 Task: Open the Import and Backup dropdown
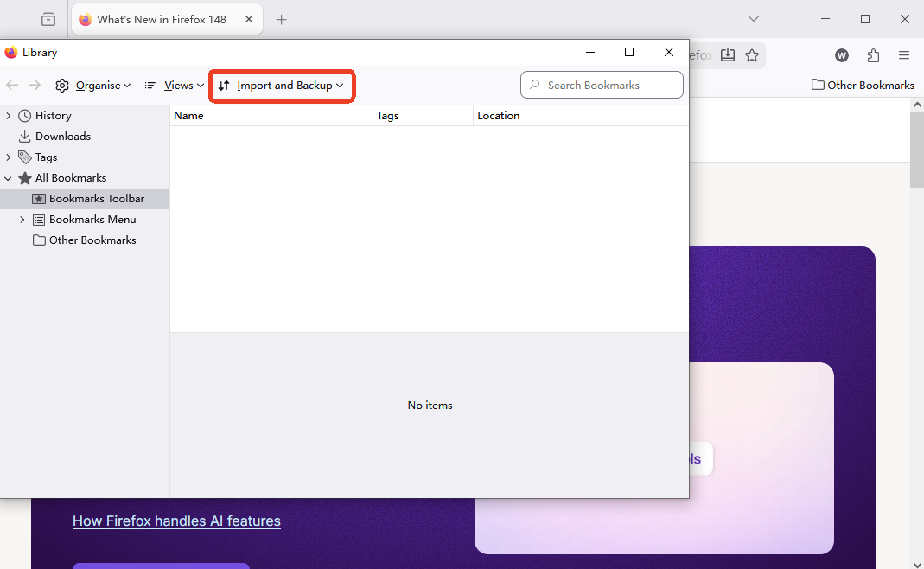click(x=281, y=86)
